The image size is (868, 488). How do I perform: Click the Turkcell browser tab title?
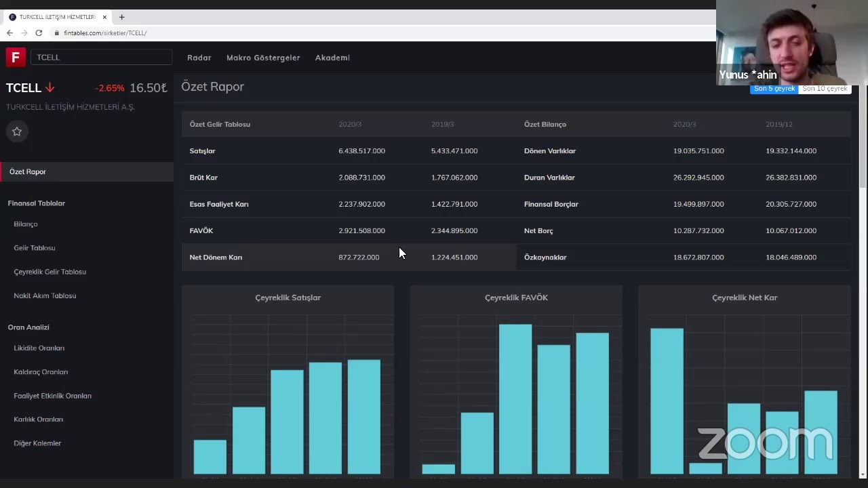tap(58, 17)
